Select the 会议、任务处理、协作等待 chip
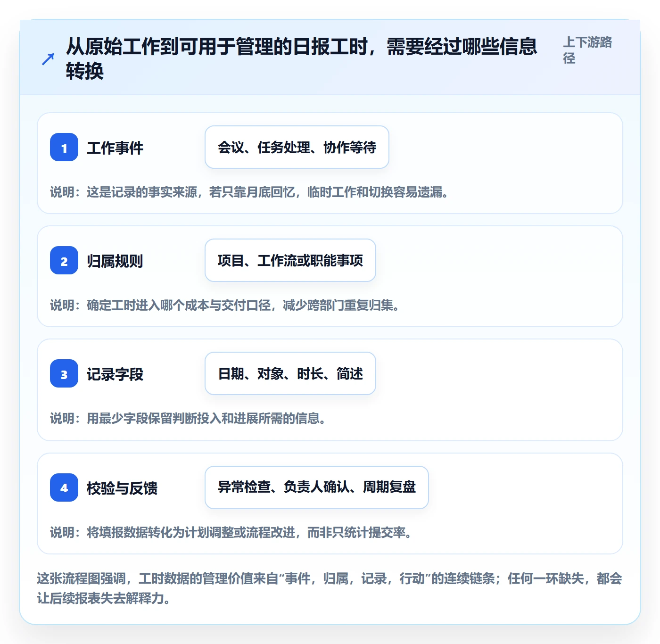 297,147
